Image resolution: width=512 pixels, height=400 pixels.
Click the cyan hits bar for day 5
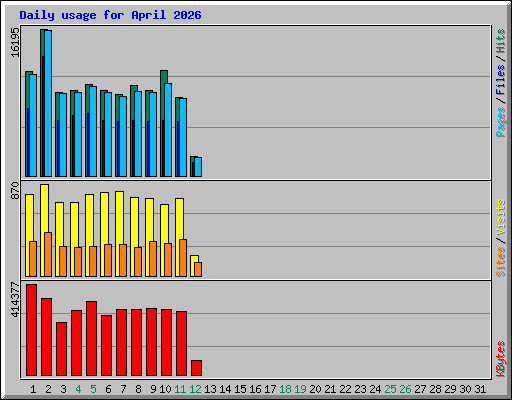coord(93,131)
